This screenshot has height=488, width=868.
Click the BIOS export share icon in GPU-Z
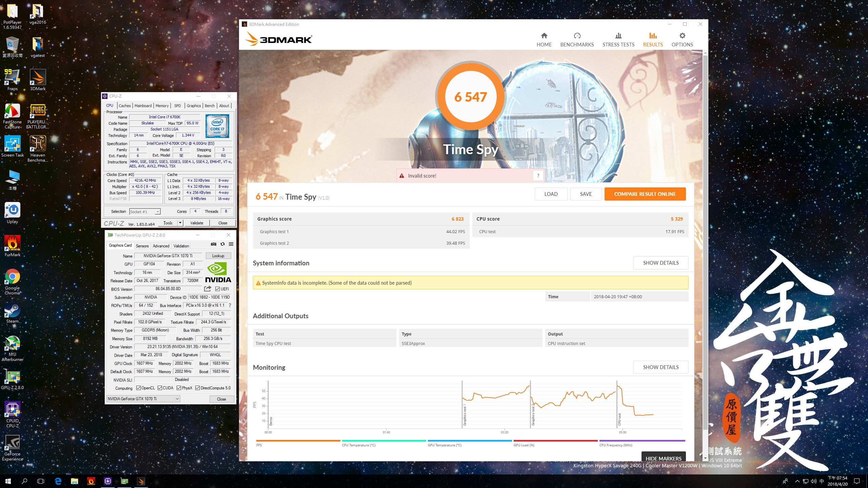pos(208,289)
